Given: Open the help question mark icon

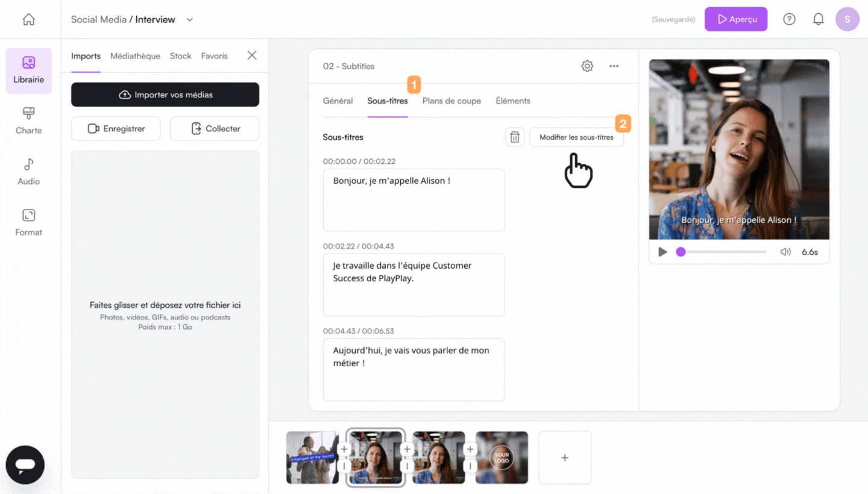Looking at the screenshot, I should (789, 19).
